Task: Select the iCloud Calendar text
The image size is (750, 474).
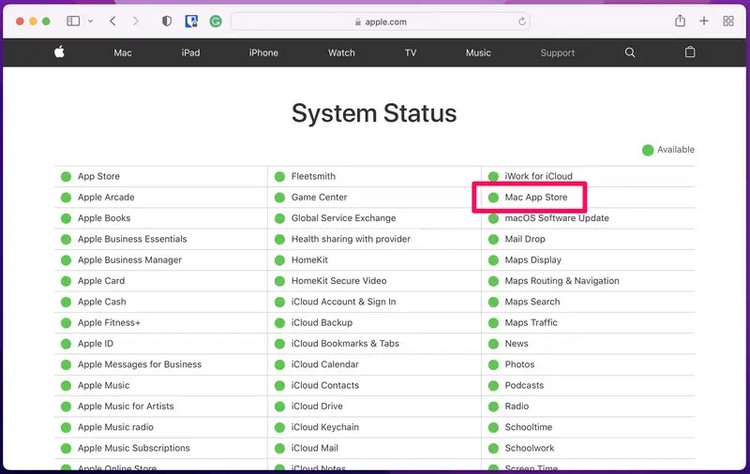Action: click(x=325, y=364)
